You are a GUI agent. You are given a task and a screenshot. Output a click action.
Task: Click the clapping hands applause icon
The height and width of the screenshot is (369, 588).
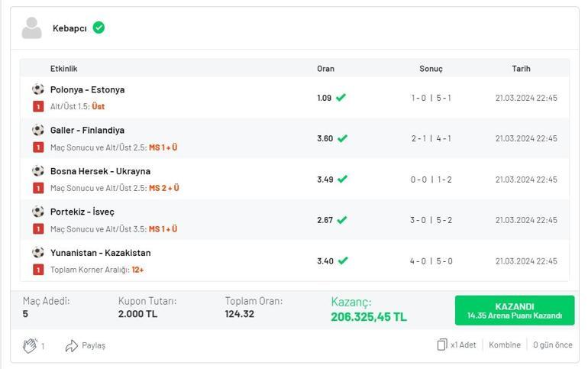coord(30,345)
